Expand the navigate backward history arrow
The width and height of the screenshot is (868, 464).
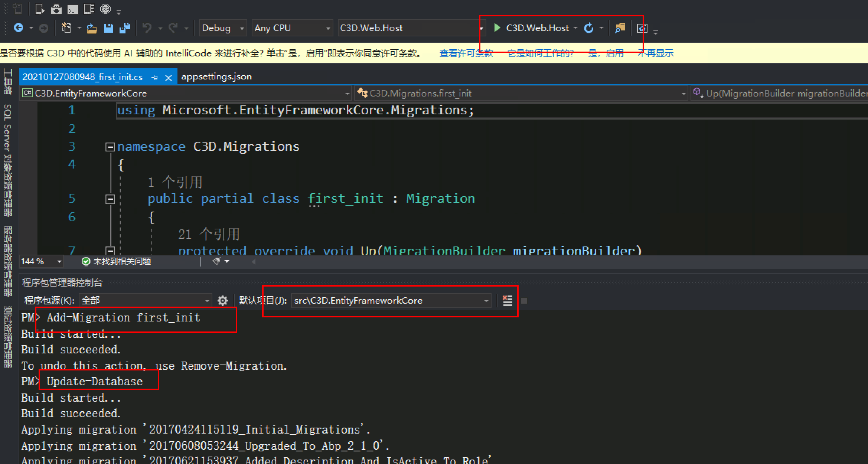[x=31, y=28]
